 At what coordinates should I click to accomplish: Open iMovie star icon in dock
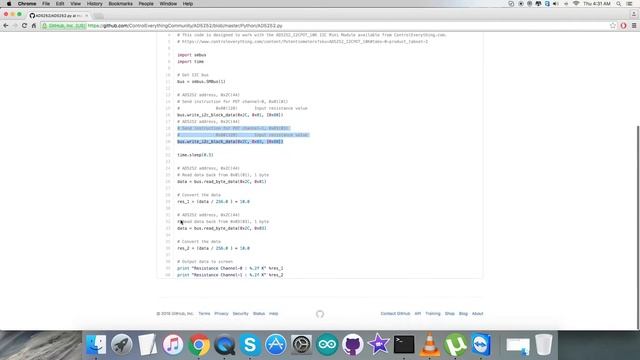coord(378,344)
